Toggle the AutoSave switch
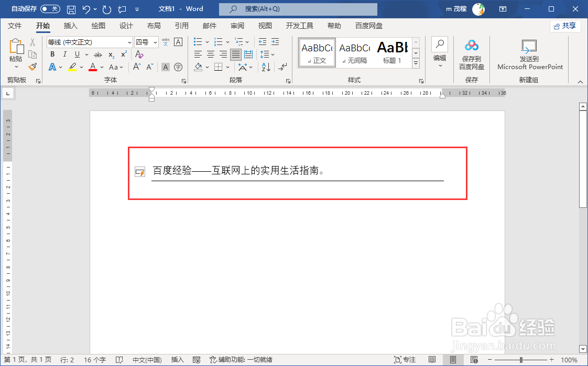 [50, 8]
